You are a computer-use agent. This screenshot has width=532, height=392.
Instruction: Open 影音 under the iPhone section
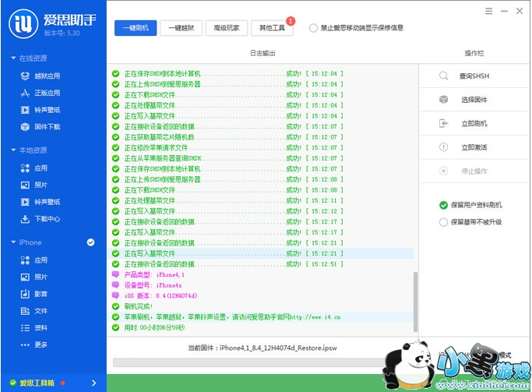[41, 294]
